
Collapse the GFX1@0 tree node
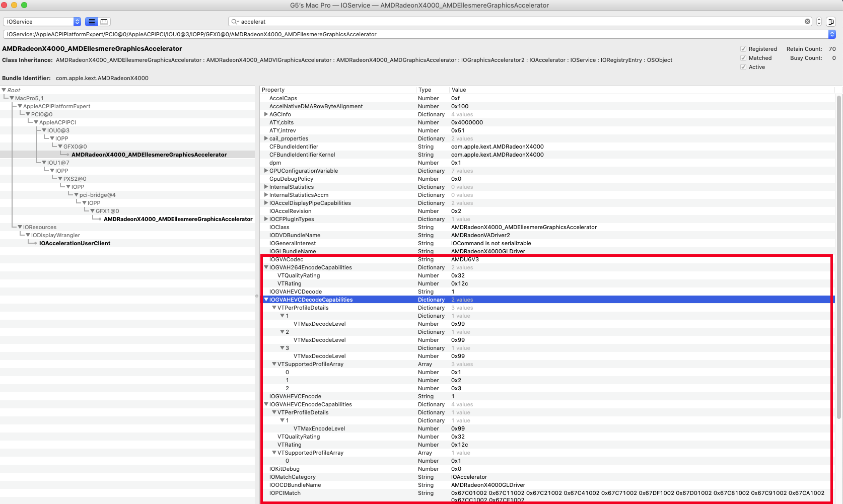coord(93,211)
